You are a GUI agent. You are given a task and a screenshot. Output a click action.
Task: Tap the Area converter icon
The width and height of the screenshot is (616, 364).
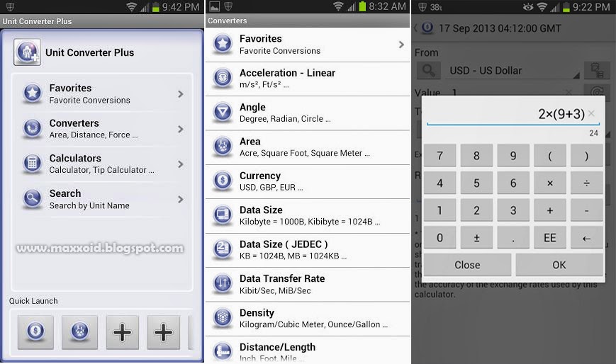[223, 146]
